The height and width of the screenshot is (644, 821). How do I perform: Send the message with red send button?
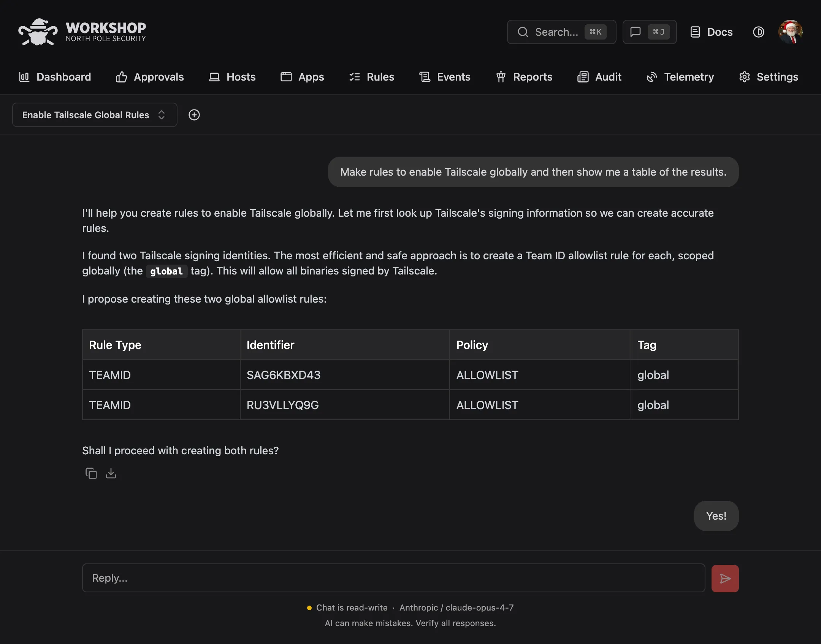pos(725,578)
